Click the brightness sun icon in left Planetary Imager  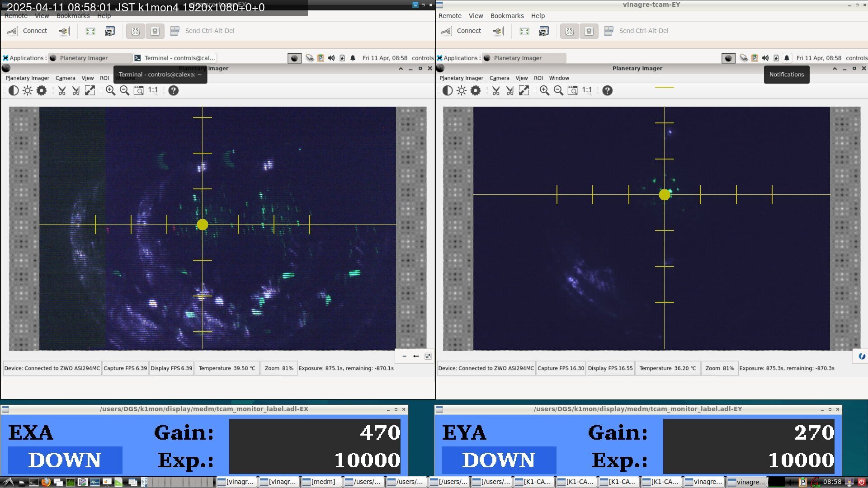click(28, 90)
